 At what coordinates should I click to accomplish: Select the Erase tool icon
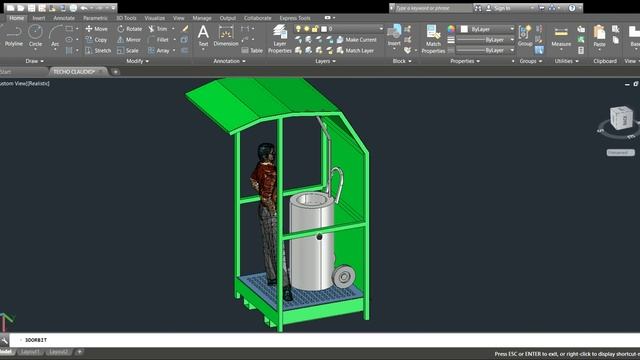(x=185, y=29)
